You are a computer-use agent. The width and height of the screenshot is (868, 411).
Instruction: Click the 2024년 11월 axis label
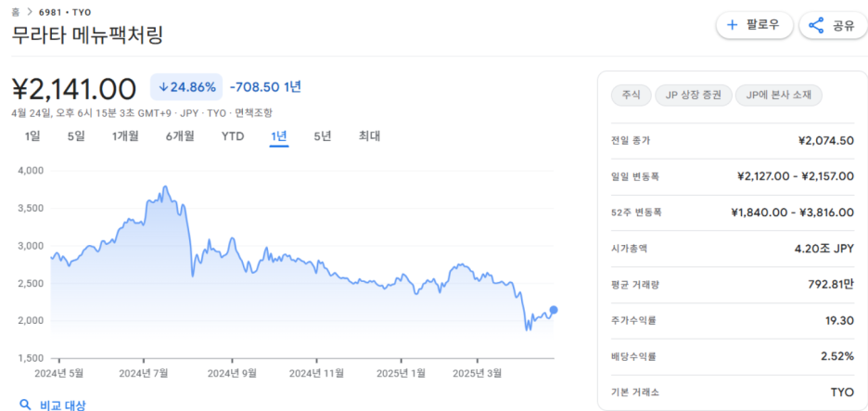tap(316, 373)
